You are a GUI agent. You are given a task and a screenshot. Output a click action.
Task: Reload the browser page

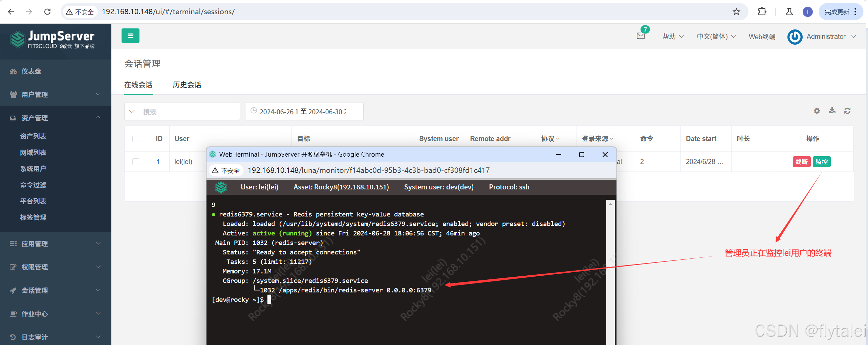pyautogui.click(x=47, y=12)
